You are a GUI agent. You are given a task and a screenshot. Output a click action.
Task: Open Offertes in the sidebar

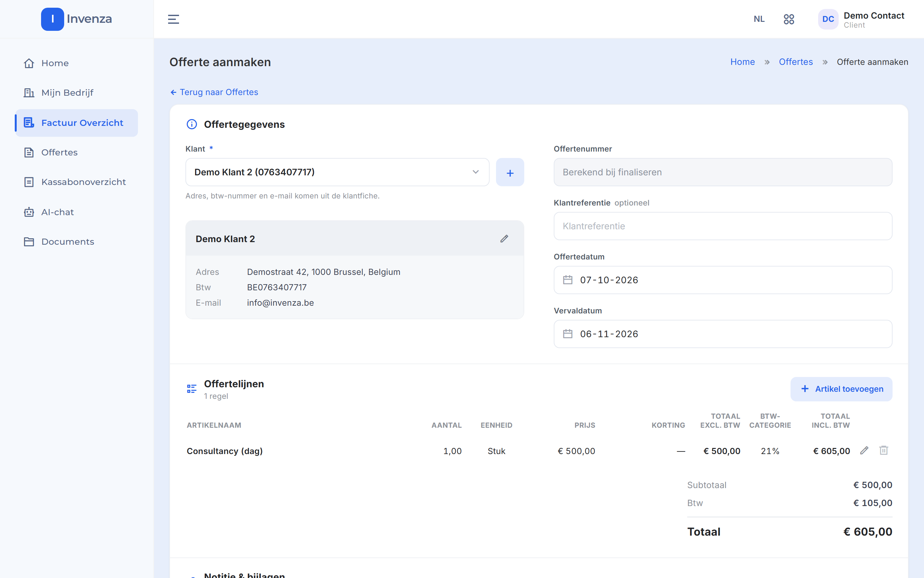76,153
